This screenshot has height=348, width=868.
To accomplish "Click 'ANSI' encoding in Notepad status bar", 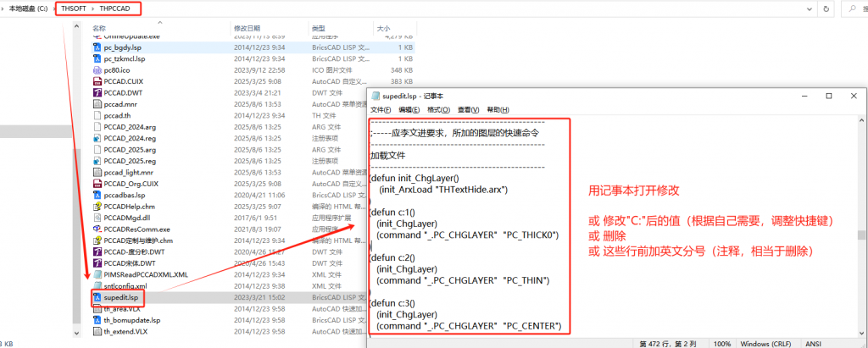I will click(815, 344).
